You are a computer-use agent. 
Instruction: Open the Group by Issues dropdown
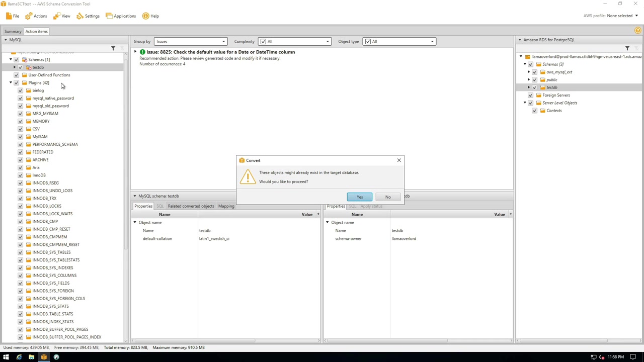point(191,41)
